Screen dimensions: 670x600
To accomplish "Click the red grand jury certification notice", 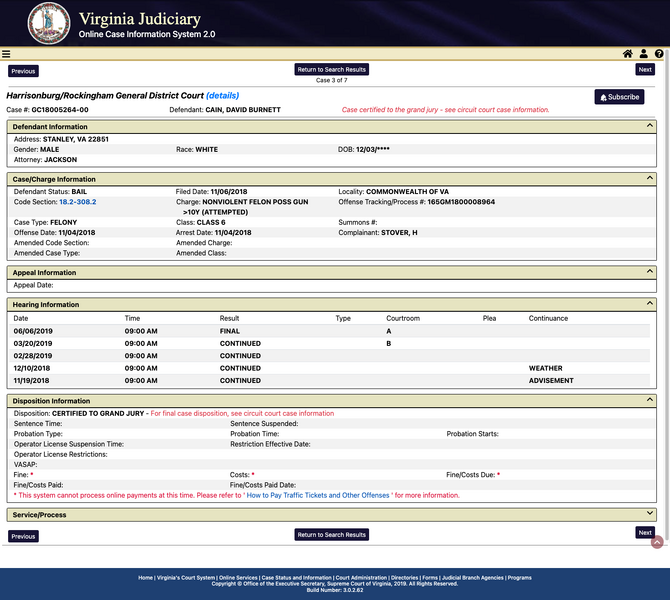I will [445, 110].
